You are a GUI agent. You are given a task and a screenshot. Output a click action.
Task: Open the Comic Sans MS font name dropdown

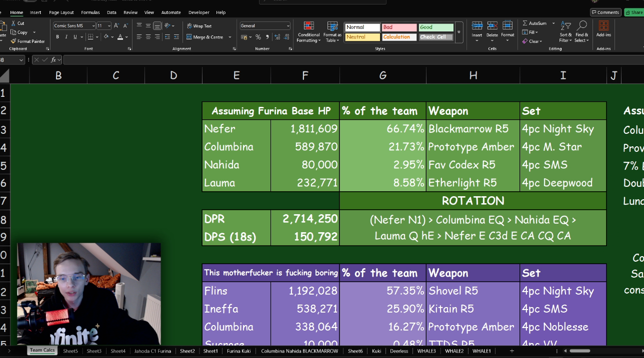[93, 26]
